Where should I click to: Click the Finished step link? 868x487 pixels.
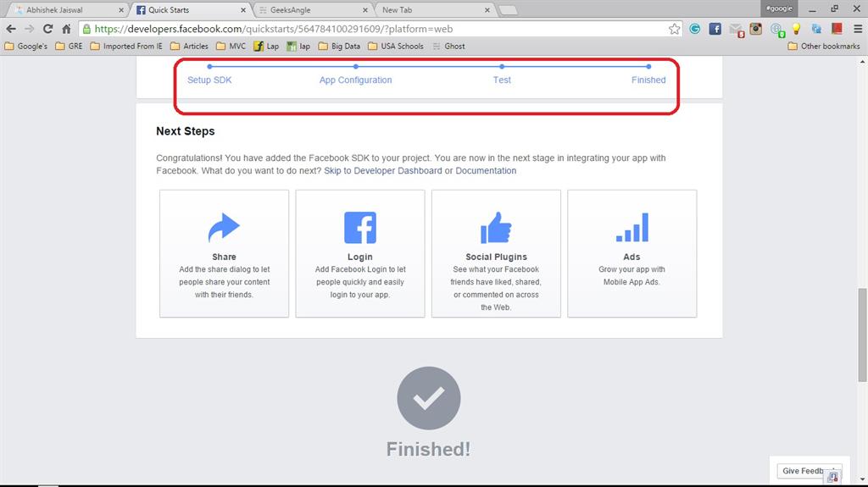click(x=648, y=80)
